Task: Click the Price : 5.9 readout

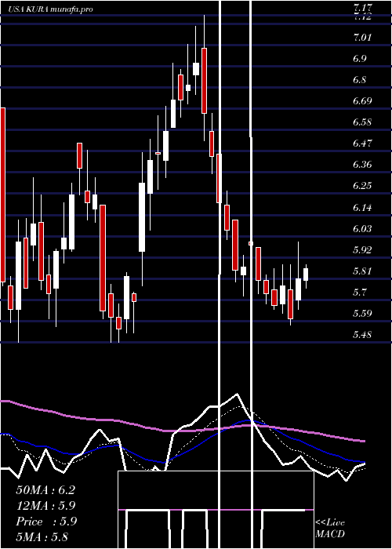Action: (x=46, y=522)
